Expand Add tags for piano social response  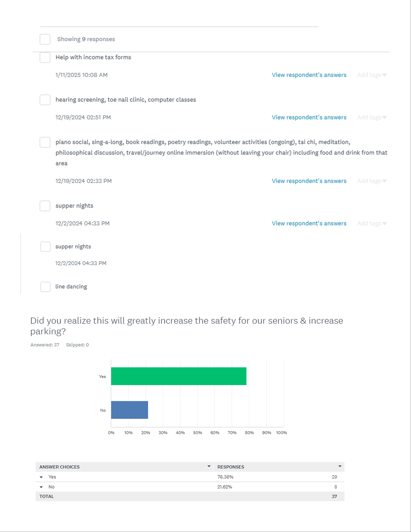tap(372, 181)
